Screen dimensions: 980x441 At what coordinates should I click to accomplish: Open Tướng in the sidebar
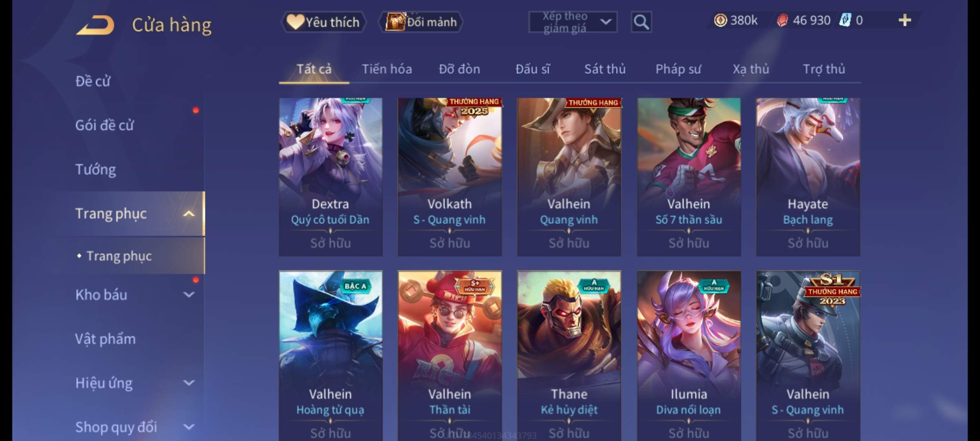pyautogui.click(x=96, y=169)
